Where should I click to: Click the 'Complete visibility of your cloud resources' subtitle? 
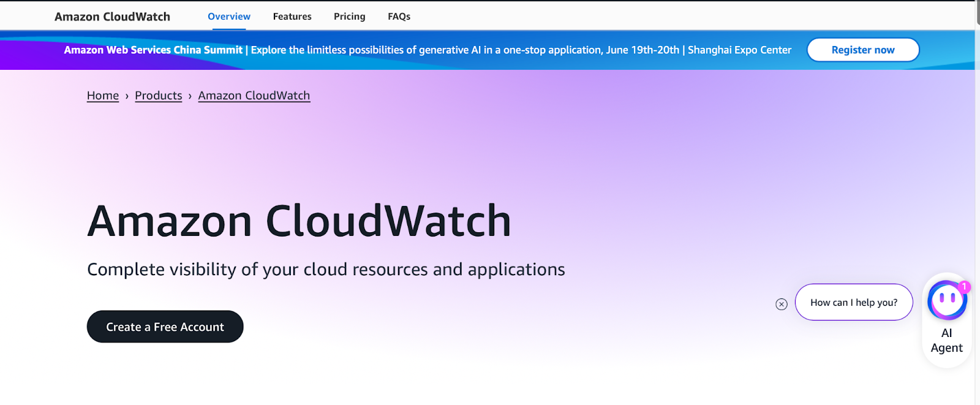click(x=326, y=270)
